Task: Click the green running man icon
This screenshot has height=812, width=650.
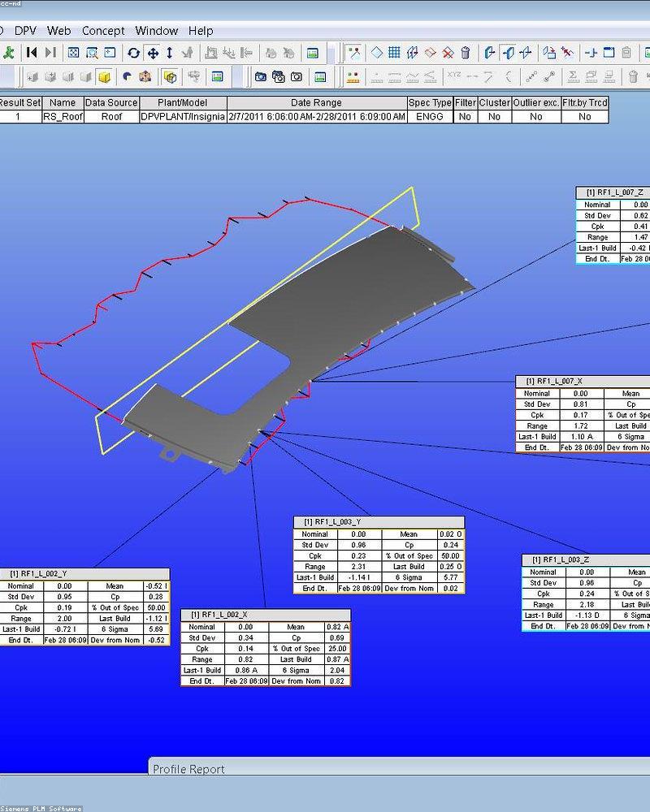Action: point(8,53)
